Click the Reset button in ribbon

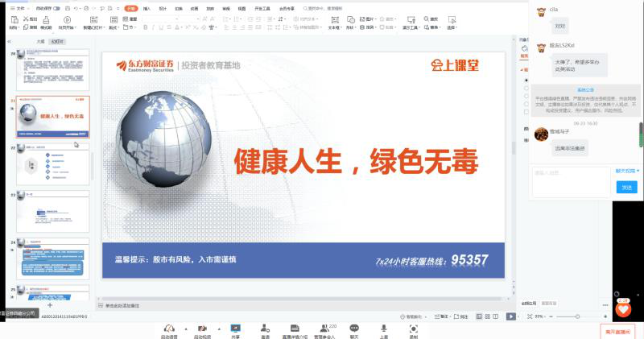coord(130,19)
